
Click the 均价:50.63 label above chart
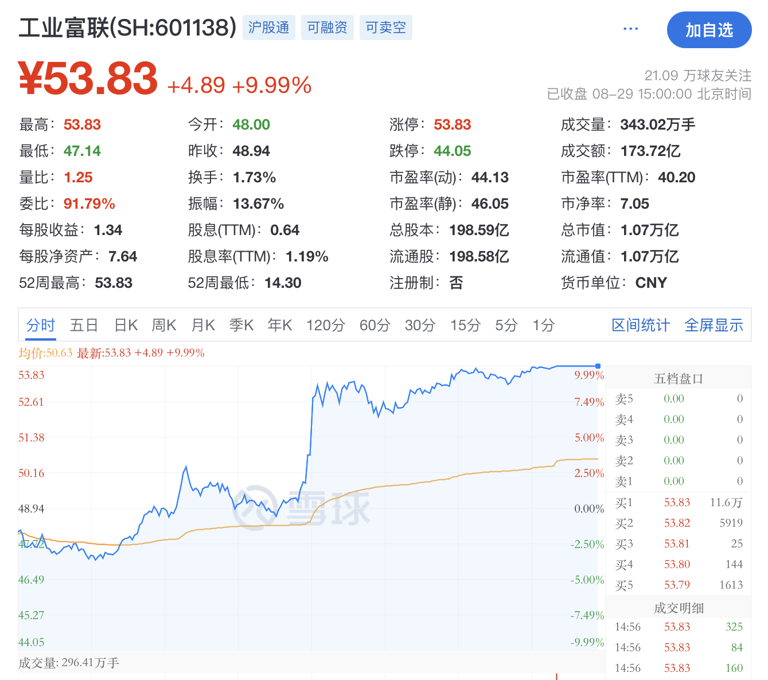pyautogui.click(x=45, y=353)
